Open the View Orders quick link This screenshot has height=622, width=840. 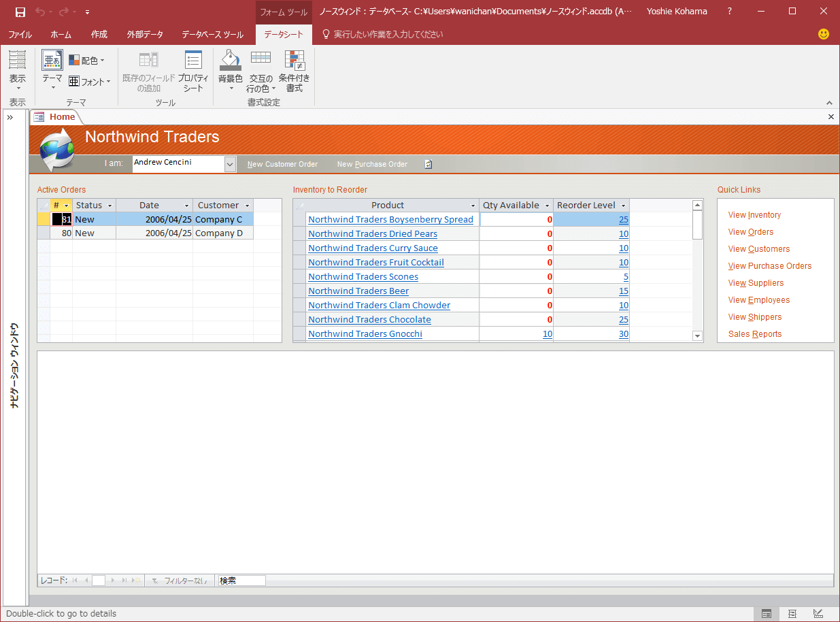tap(751, 232)
